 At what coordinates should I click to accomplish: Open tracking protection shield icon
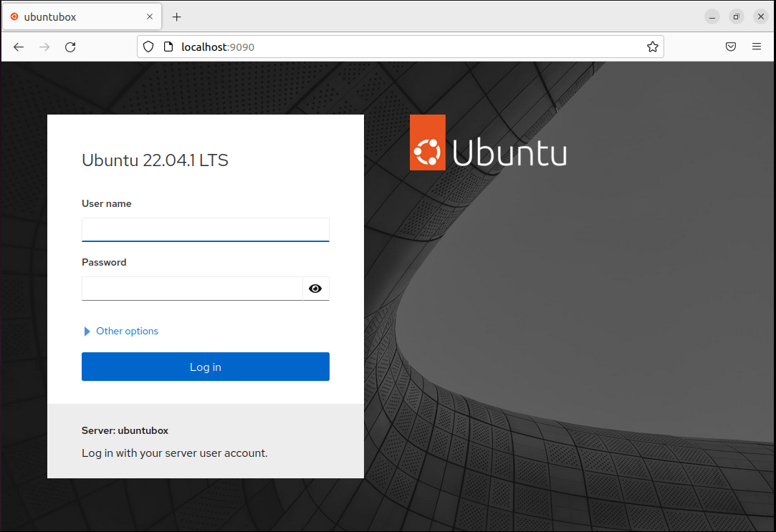pos(148,47)
